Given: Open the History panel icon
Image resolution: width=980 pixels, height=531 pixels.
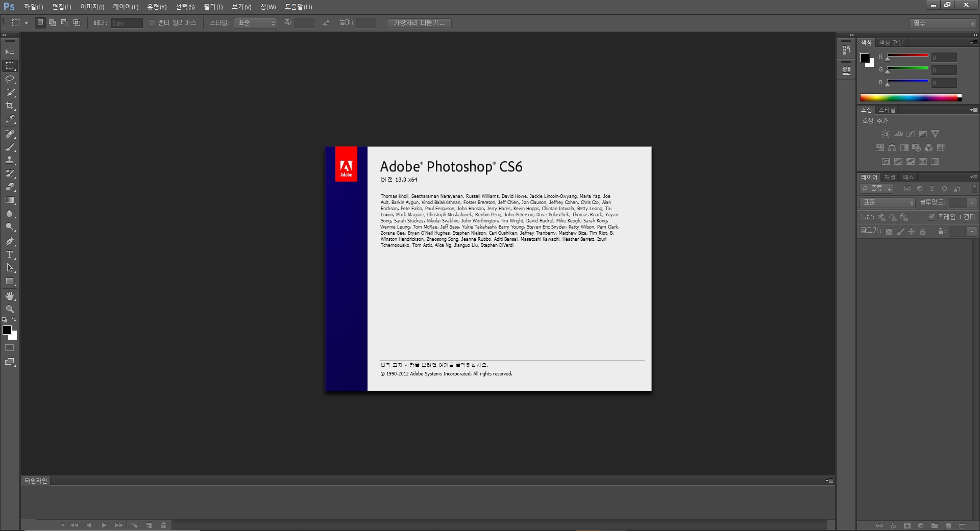Looking at the screenshot, I should (x=846, y=50).
